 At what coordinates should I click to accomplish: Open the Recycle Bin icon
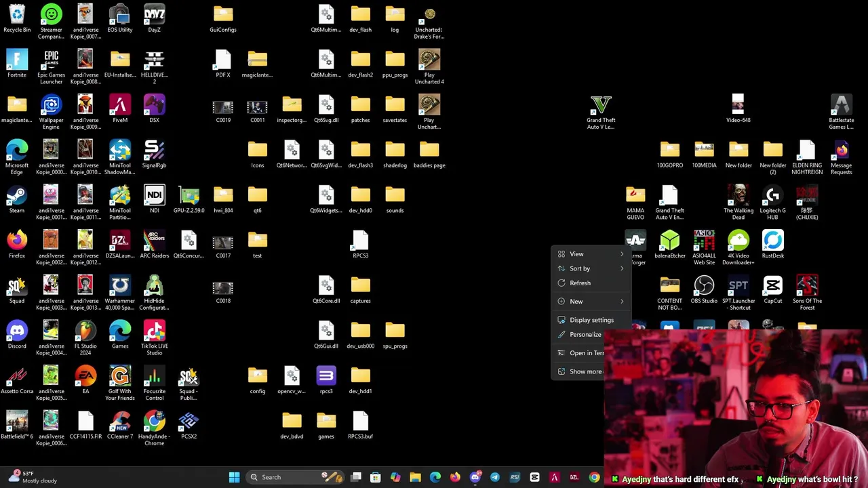click(x=17, y=18)
